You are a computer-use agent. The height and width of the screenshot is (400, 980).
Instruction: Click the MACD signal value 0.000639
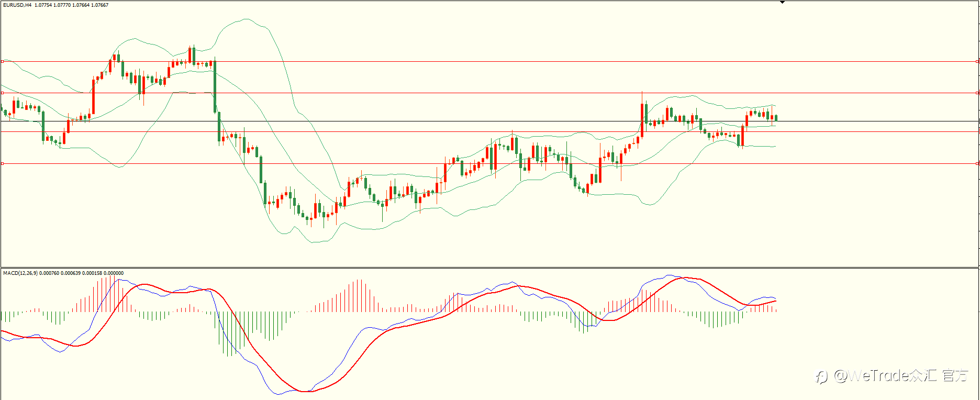(x=71, y=273)
